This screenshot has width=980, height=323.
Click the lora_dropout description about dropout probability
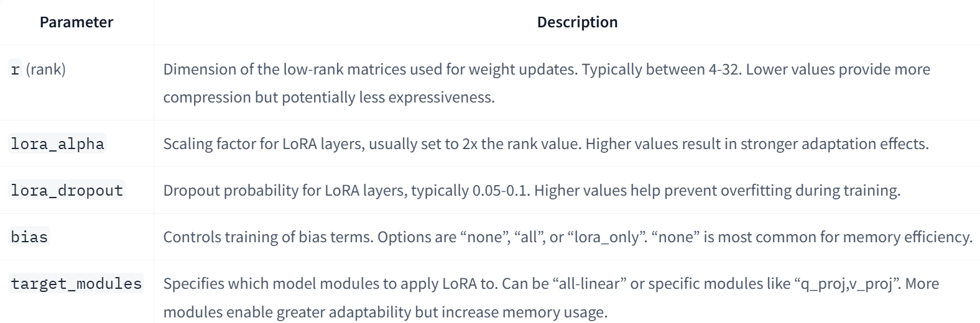click(x=532, y=191)
